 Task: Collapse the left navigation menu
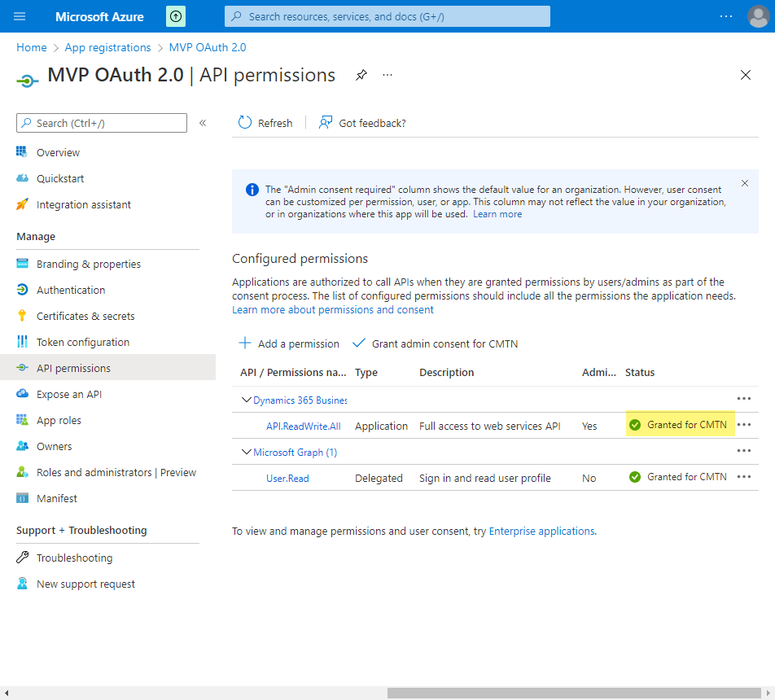coord(203,123)
